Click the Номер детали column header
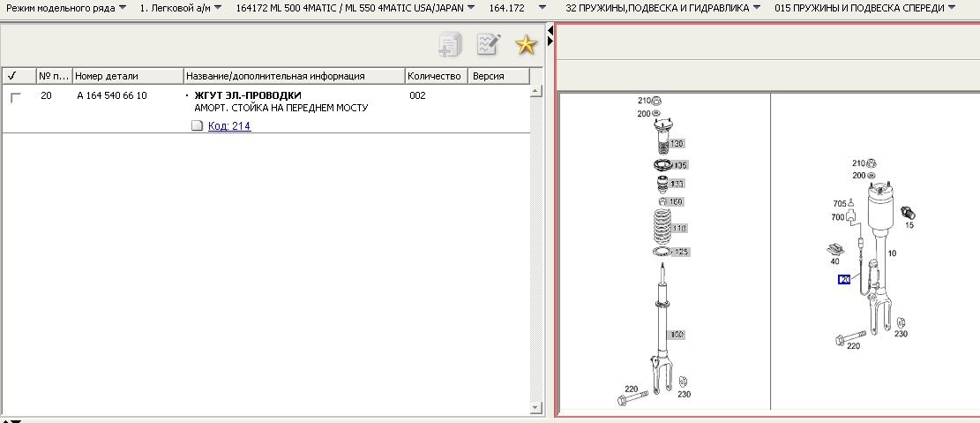The height and width of the screenshot is (423, 980). click(126, 76)
